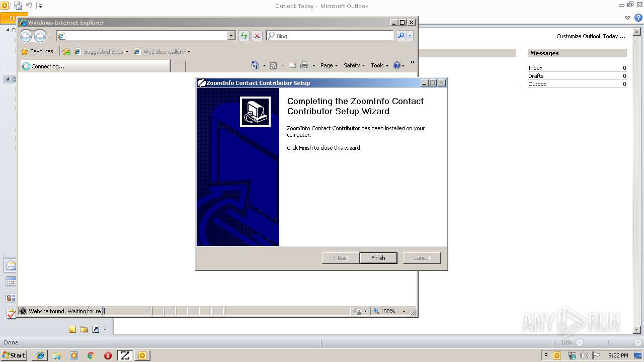Viewport: 644px width, 362px height.
Task: Click Outlook Send/Receive quick access icon
Action: (x=18, y=6)
